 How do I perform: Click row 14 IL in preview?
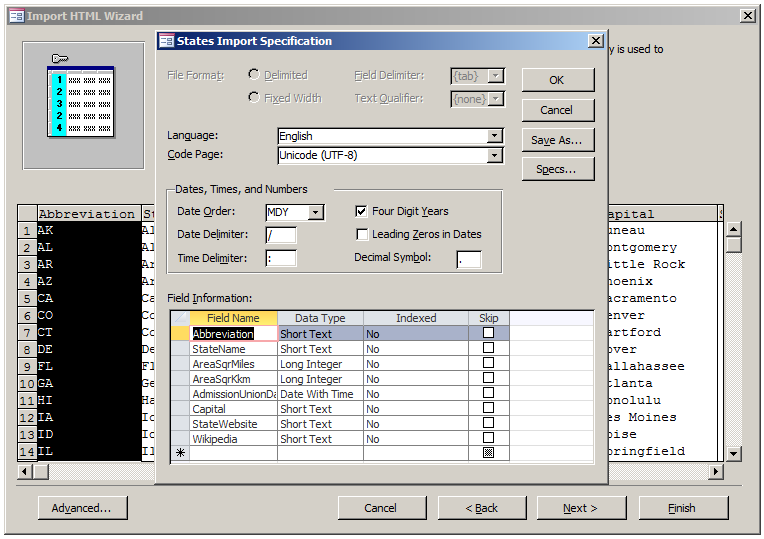coord(27,452)
